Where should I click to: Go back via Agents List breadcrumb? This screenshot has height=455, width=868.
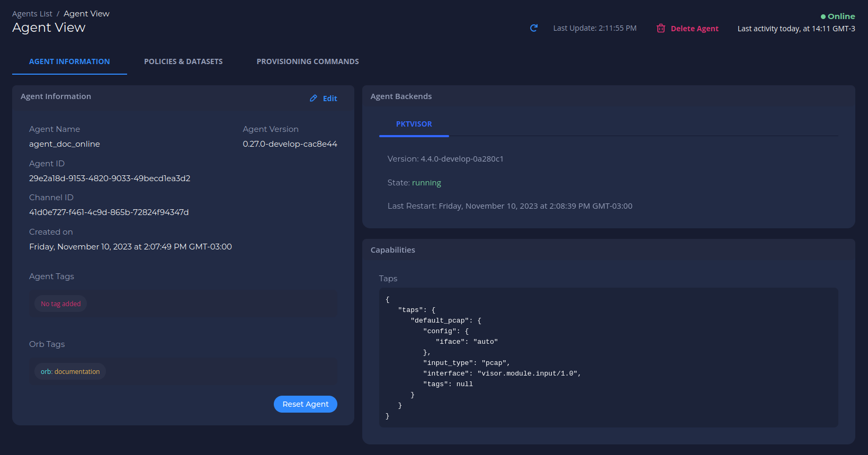coord(32,14)
